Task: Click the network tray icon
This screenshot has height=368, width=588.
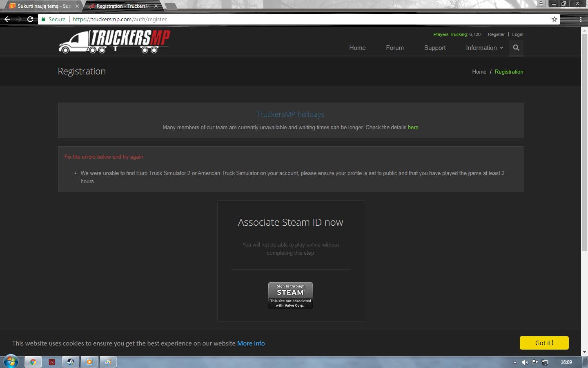Action: [545, 362]
